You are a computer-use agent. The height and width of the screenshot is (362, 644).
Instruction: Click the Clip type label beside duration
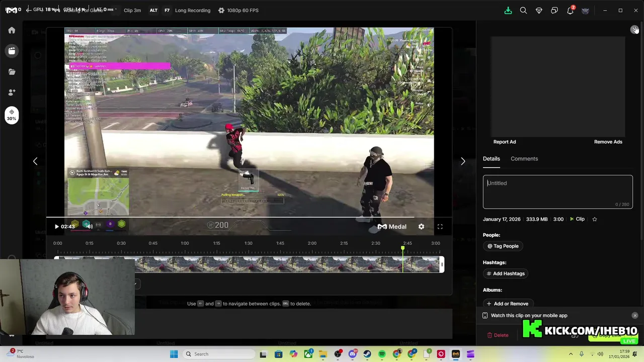577,219
